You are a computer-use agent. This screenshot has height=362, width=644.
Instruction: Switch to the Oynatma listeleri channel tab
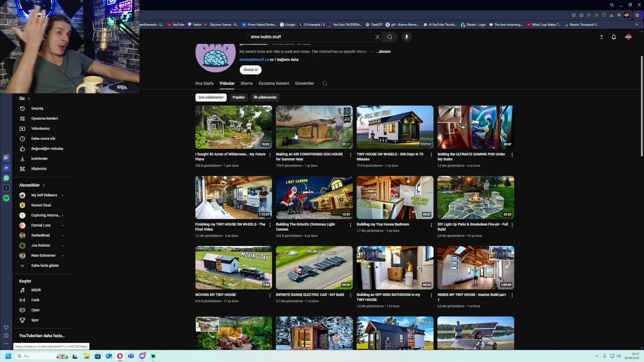point(274,83)
